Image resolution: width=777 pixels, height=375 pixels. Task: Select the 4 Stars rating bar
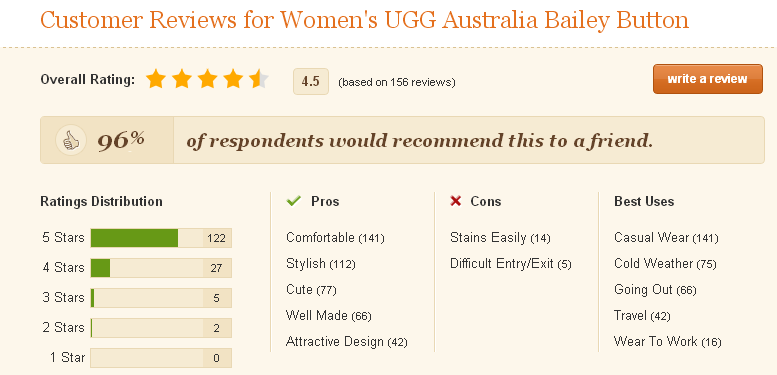click(x=161, y=268)
